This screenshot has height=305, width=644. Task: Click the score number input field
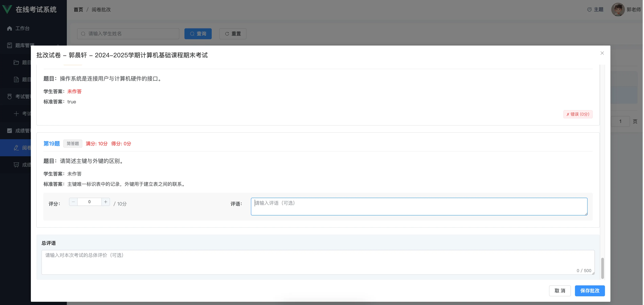[89, 202]
